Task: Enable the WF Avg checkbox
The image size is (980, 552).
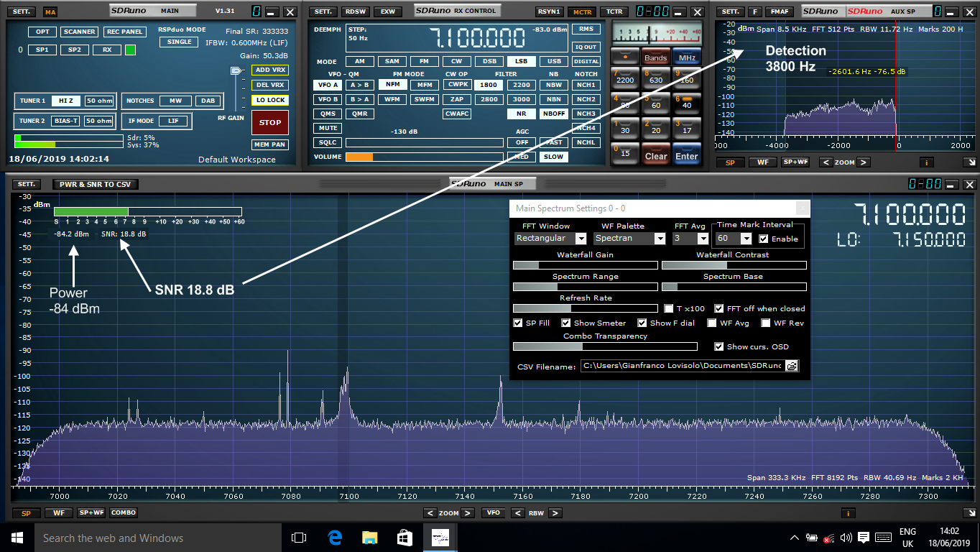Action: click(712, 323)
